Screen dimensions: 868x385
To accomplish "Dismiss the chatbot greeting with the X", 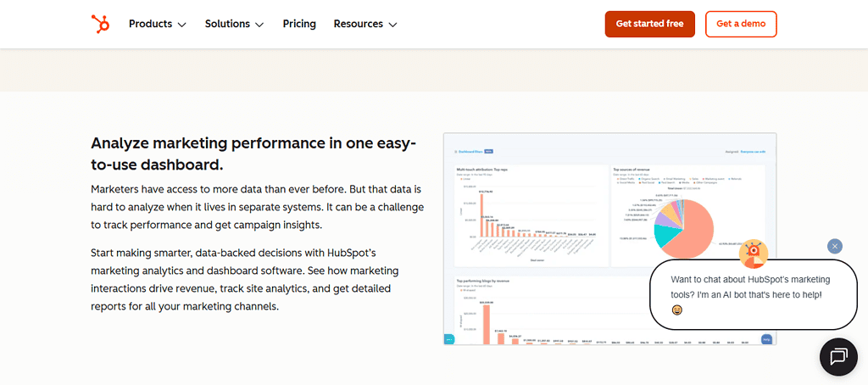I will pyautogui.click(x=835, y=246).
